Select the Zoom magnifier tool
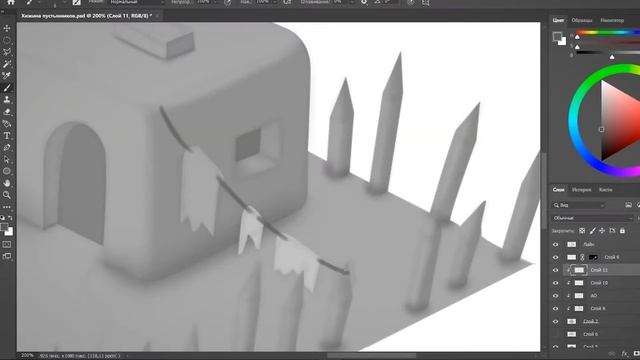 (7, 195)
